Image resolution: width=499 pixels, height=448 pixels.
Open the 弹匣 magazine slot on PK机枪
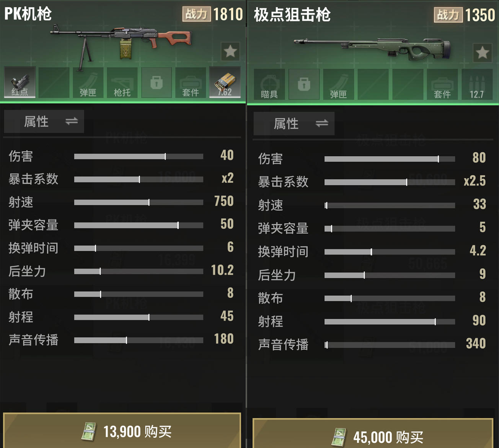tap(88, 82)
